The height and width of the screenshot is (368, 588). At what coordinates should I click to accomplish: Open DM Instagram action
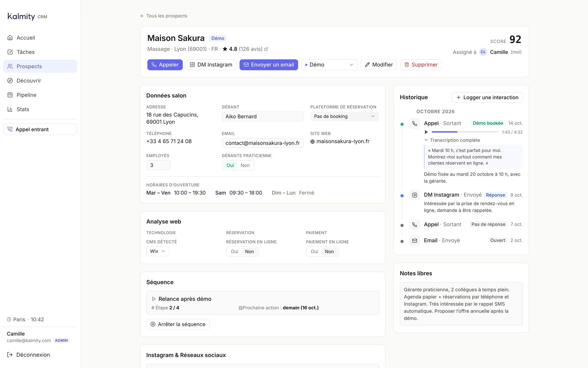pos(211,65)
